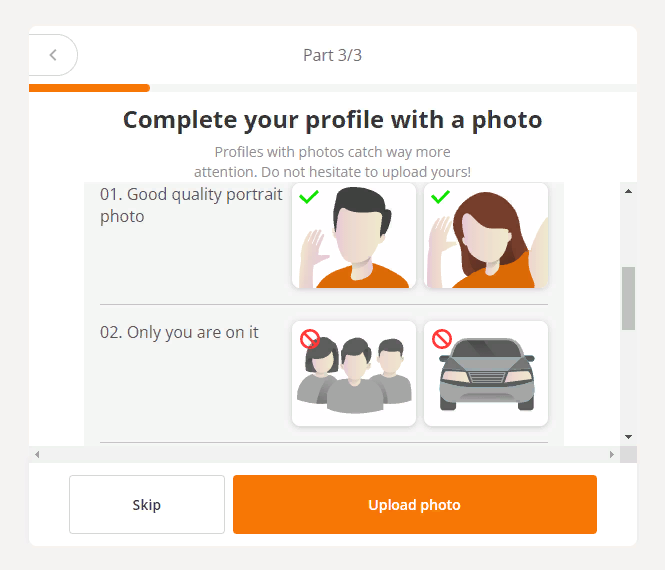
Task: Click the group of people example image
Action: point(354,374)
